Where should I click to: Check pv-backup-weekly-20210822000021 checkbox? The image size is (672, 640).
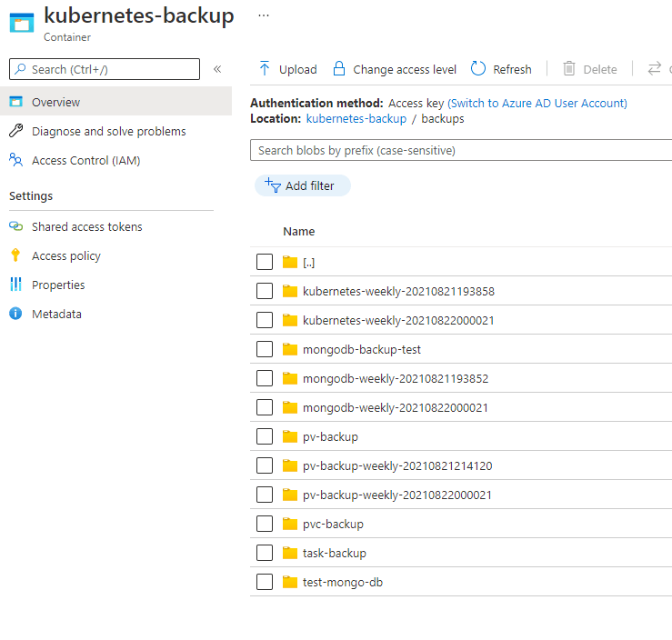[265, 495]
